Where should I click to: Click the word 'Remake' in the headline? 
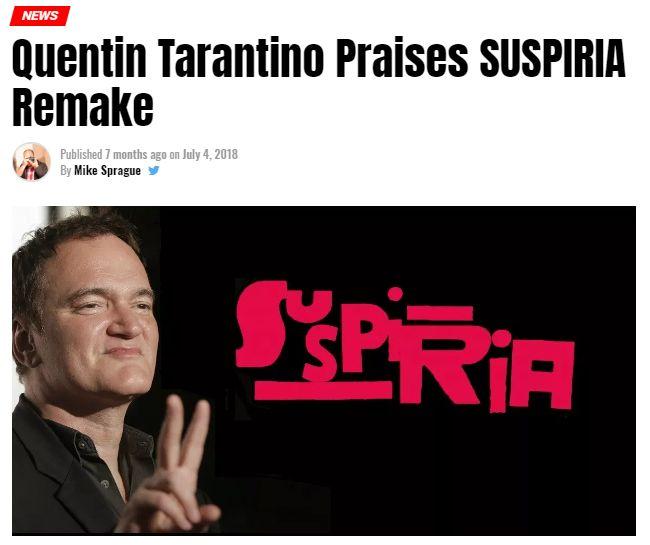tap(83, 106)
